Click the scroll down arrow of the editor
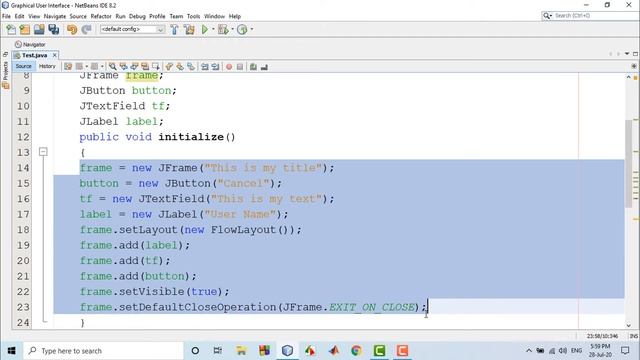640x360 pixels. click(x=629, y=325)
